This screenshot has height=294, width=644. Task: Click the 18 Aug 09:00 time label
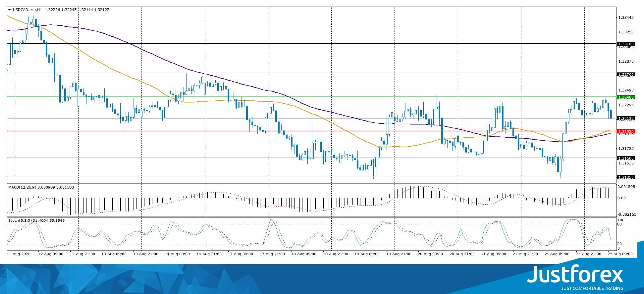click(x=304, y=254)
